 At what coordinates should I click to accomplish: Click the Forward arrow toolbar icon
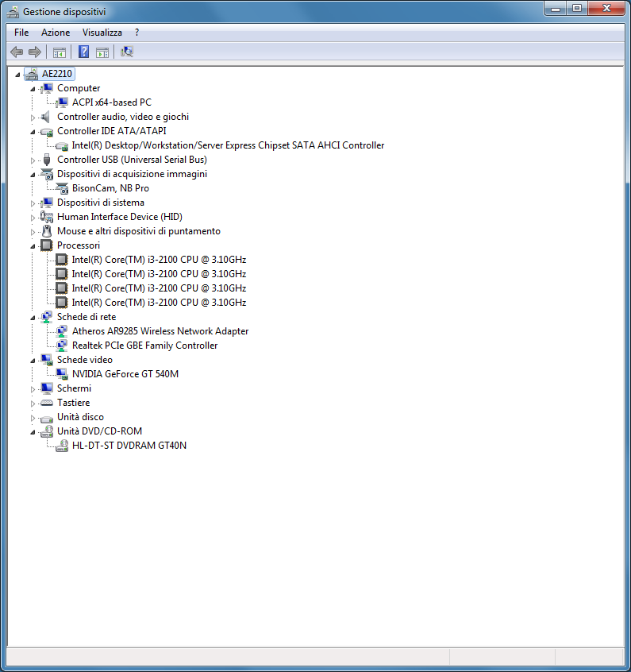(34, 52)
